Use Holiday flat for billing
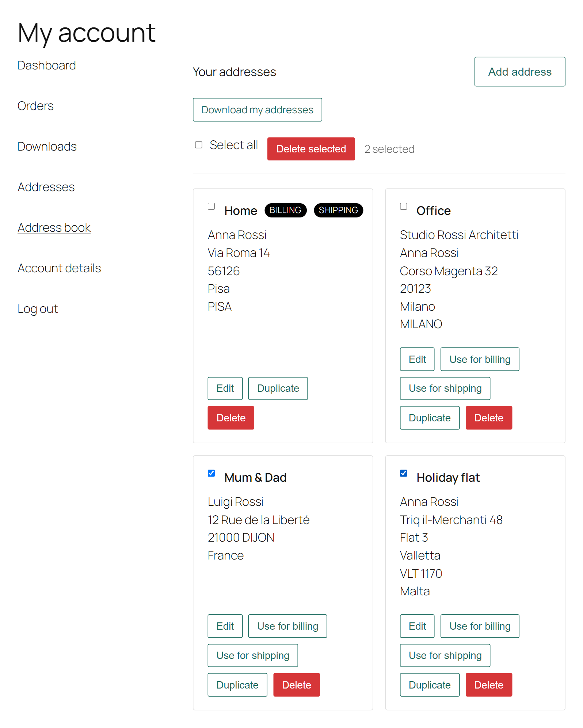The width and height of the screenshot is (583, 728). click(x=480, y=626)
